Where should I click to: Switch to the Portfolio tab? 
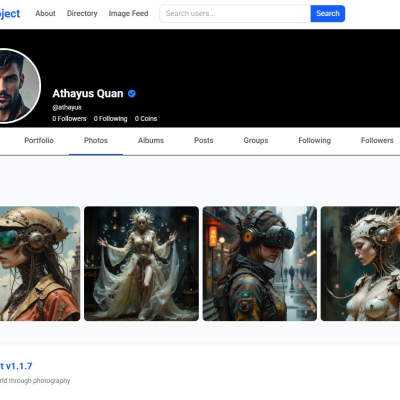pyautogui.click(x=39, y=140)
